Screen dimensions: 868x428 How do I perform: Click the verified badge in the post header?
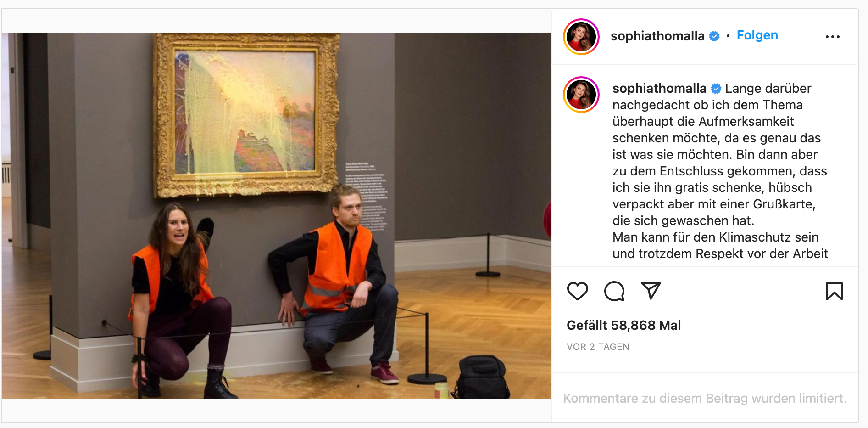point(714,36)
